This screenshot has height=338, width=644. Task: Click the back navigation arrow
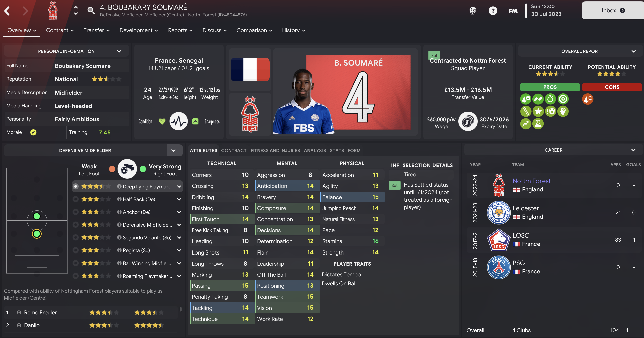(x=7, y=11)
